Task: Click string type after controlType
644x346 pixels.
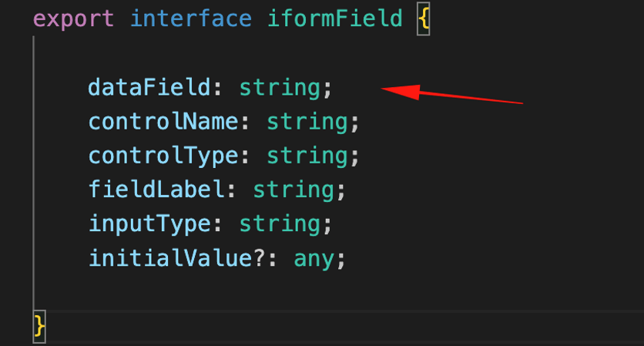Action: pyautogui.click(x=307, y=157)
